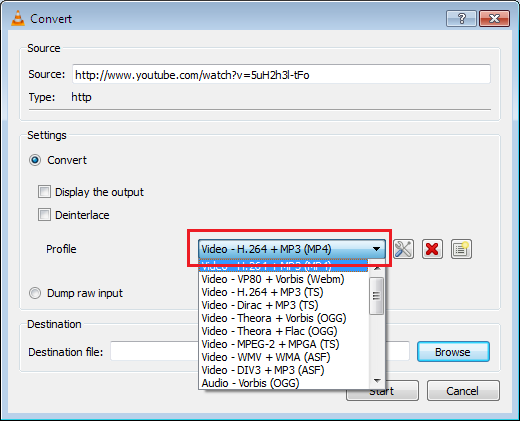520x421 pixels.
Task: Choose Video - DIV3 + MP3 (ASF)
Action: click(x=284, y=370)
